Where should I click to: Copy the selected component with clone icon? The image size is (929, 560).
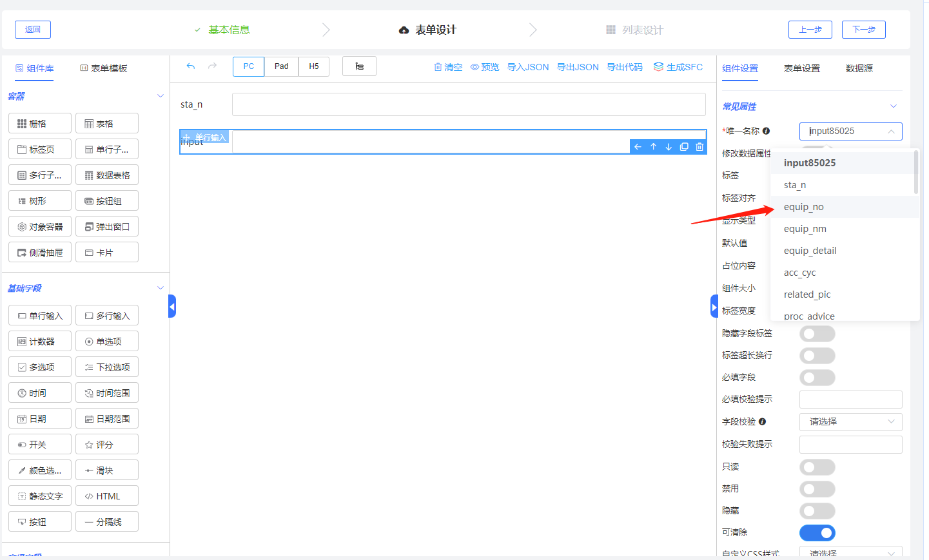tap(684, 147)
